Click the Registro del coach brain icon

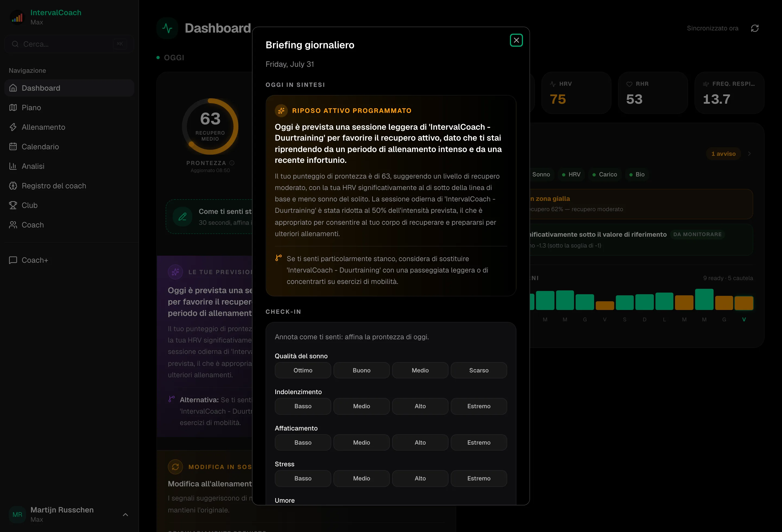tap(13, 186)
